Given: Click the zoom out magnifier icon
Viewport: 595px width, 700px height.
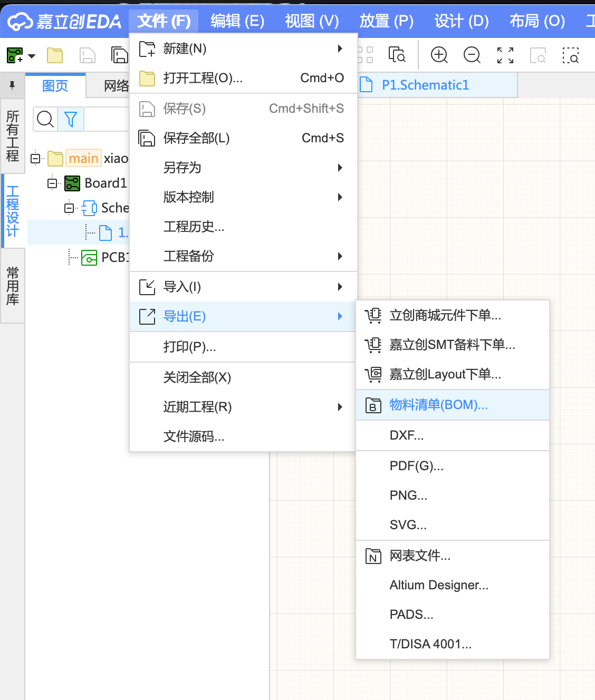Looking at the screenshot, I should (x=472, y=55).
